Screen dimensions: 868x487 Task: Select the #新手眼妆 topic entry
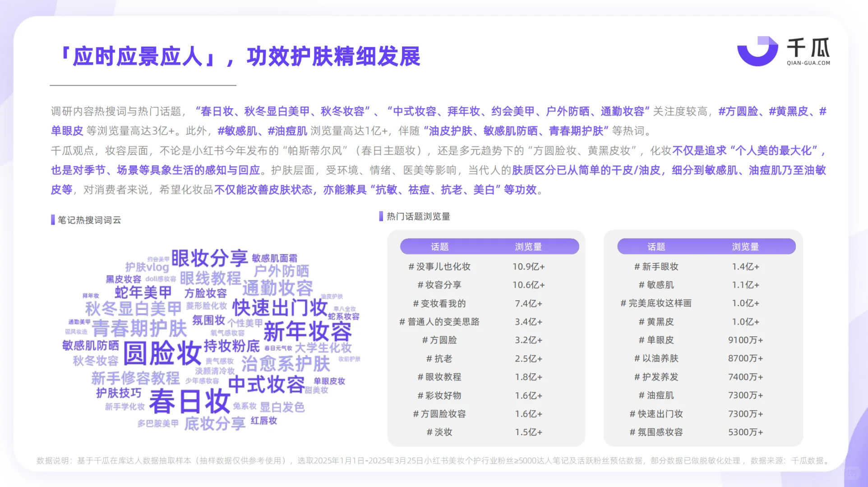click(657, 266)
